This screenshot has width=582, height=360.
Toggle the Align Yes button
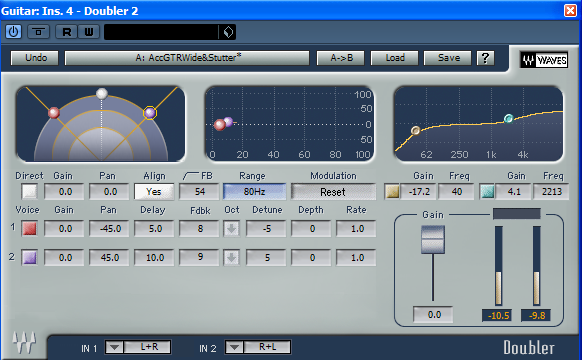click(x=154, y=192)
